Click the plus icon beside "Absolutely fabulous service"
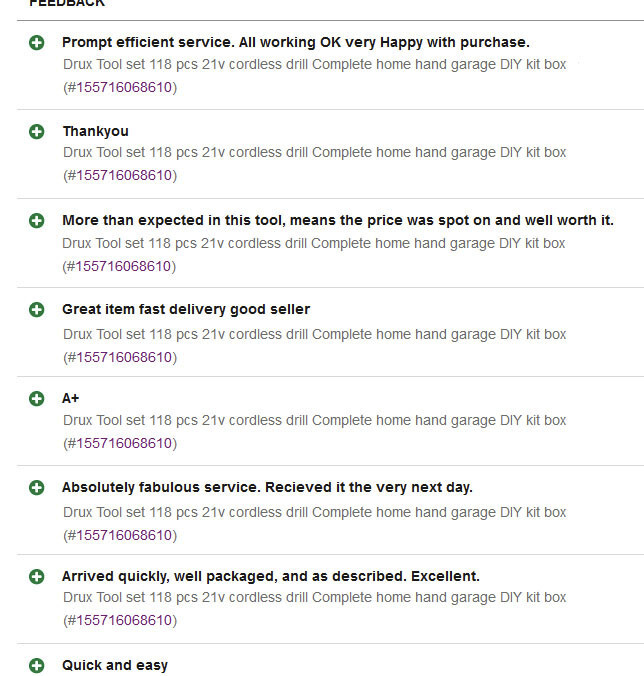 [37, 488]
